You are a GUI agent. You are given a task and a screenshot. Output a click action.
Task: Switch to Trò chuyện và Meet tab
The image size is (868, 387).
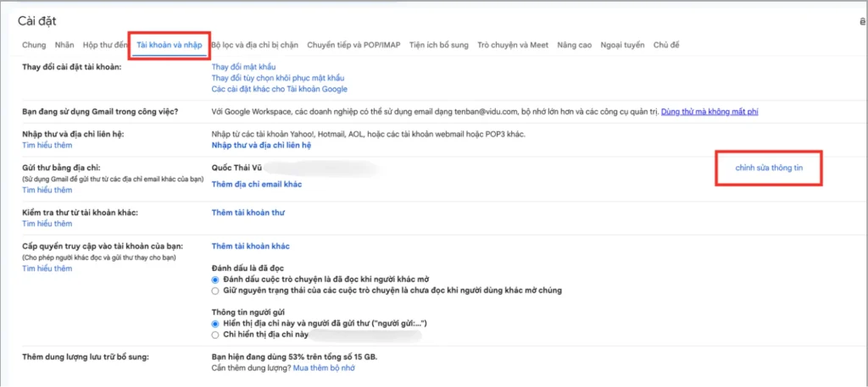click(x=513, y=46)
